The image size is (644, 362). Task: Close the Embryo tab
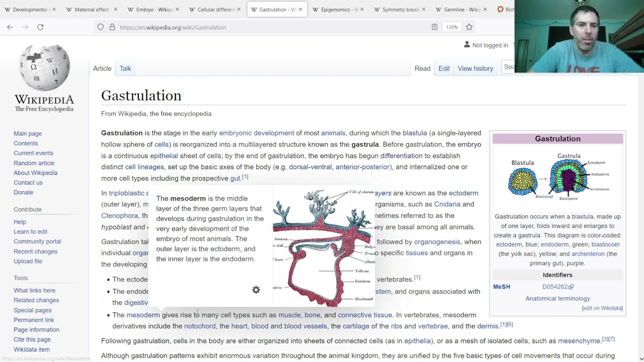tap(177, 10)
